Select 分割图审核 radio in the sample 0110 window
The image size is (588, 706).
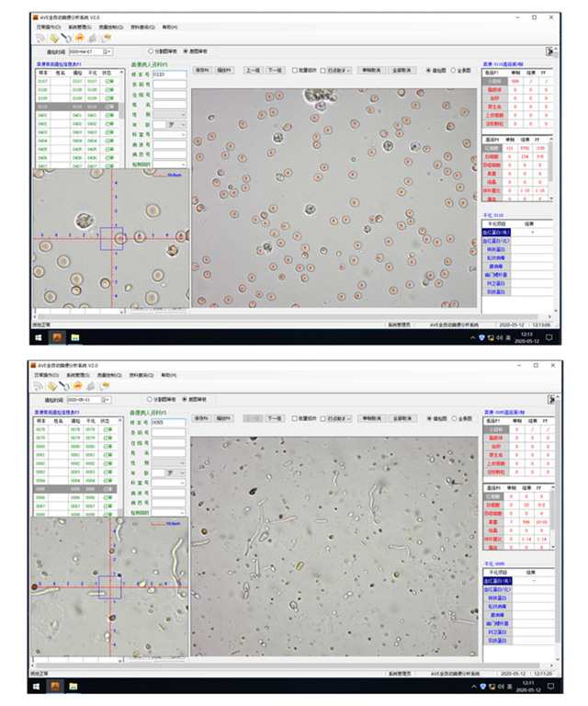152,51
